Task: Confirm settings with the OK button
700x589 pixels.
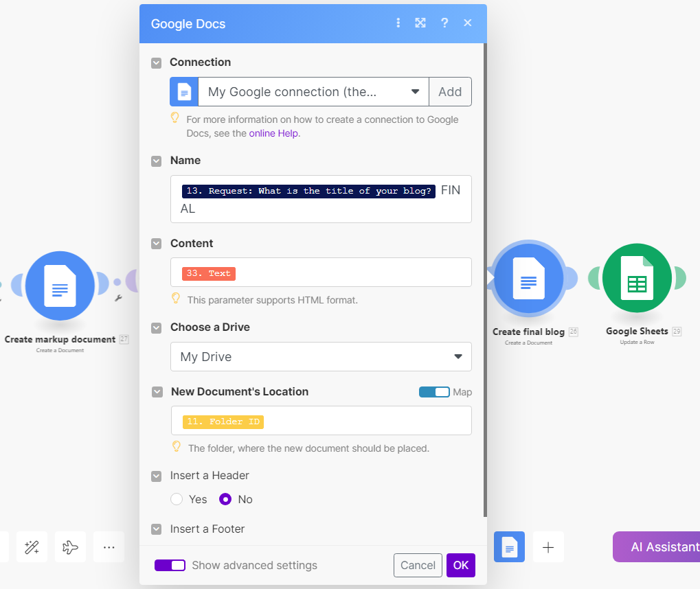Action: pos(461,566)
